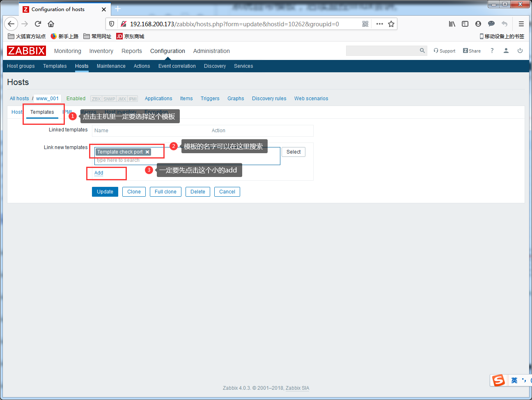Open the page actions three-dot menu
Screen dimensions: 532x400
tap(380, 24)
